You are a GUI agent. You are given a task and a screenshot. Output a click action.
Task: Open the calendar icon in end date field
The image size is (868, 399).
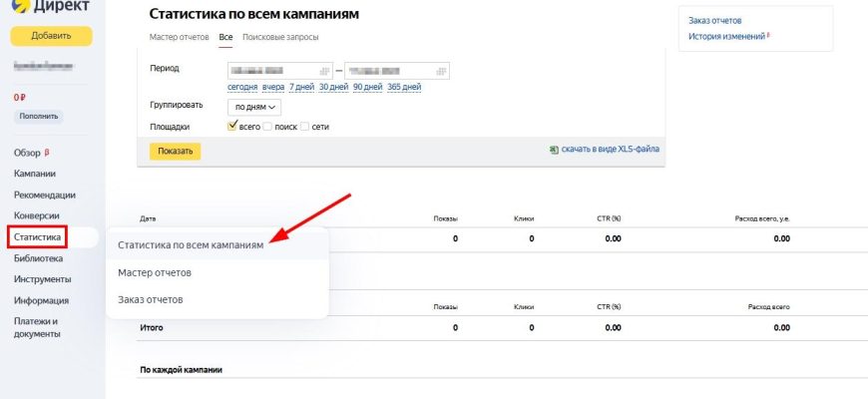(x=440, y=71)
